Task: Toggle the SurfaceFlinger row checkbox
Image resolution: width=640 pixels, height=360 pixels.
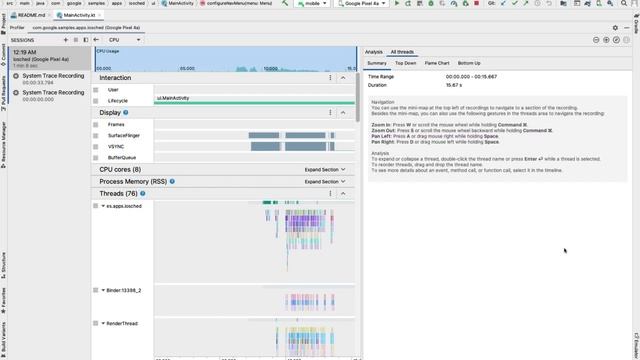Action: [x=96, y=136]
